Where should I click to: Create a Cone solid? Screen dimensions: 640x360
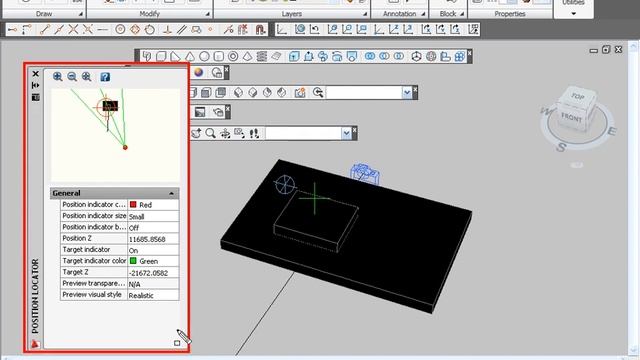(190, 56)
